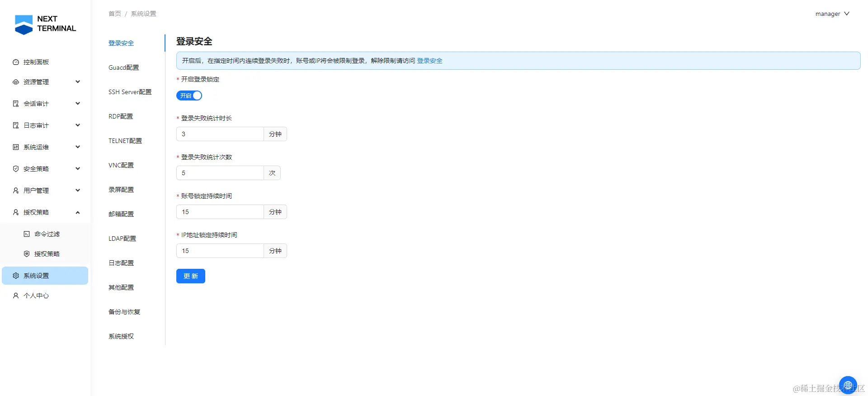Expand the 资源管理 menu chevron
The image size is (868, 396).
(x=78, y=82)
